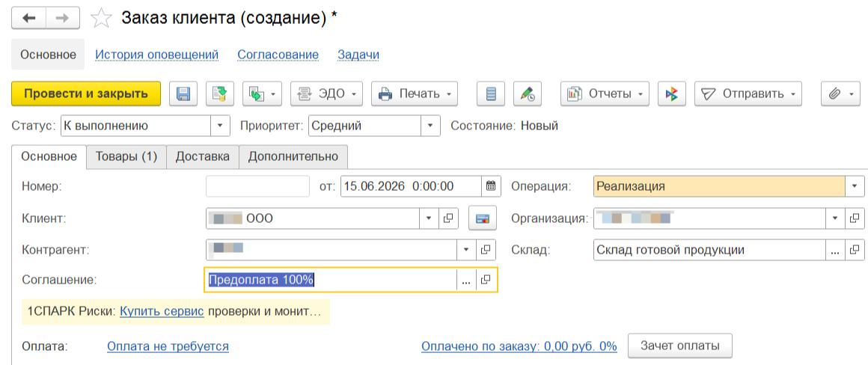Click the Состояние: Новый status text
This screenshot has height=365, width=868.
(504, 126)
